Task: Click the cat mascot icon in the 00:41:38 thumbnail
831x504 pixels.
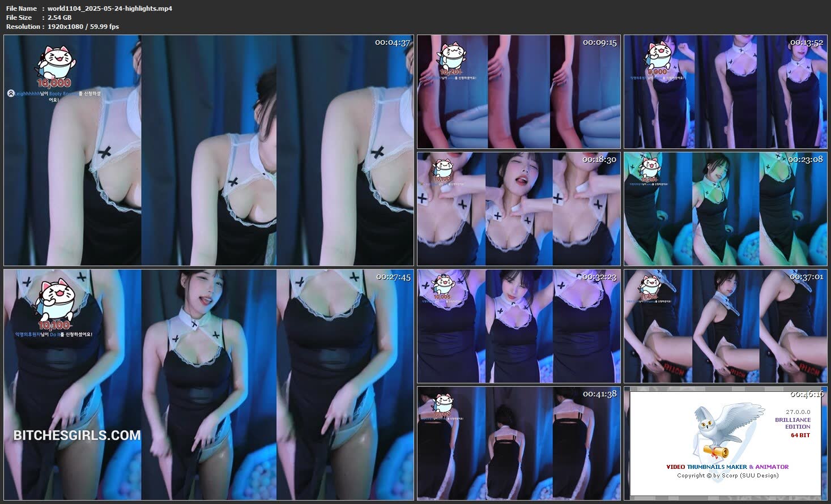Action: point(444,402)
